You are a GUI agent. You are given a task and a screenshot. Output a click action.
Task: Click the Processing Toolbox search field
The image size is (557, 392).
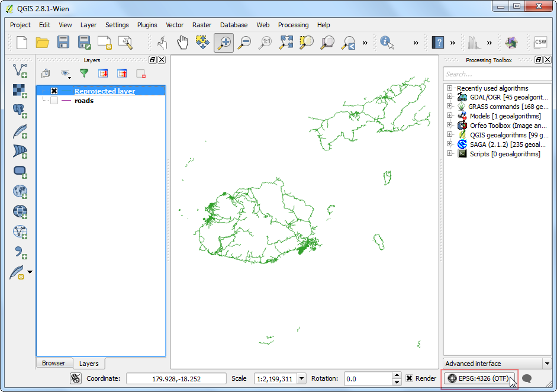click(x=497, y=74)
